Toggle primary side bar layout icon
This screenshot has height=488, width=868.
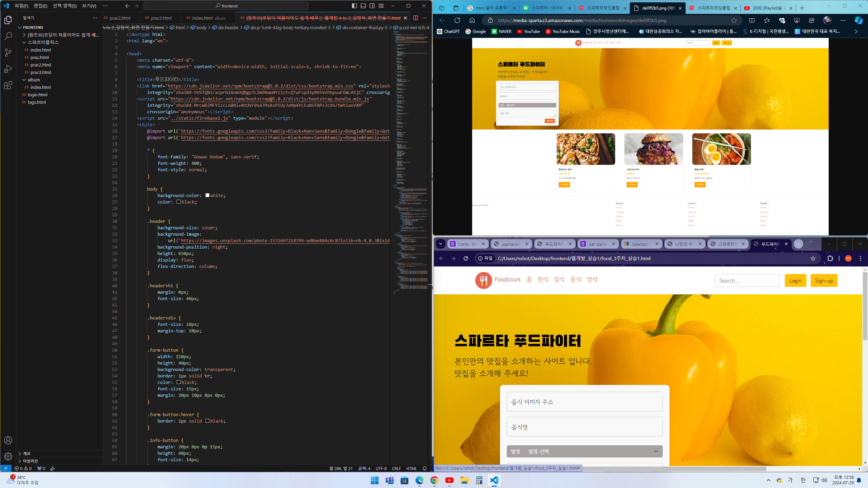(x=354, y=6)
